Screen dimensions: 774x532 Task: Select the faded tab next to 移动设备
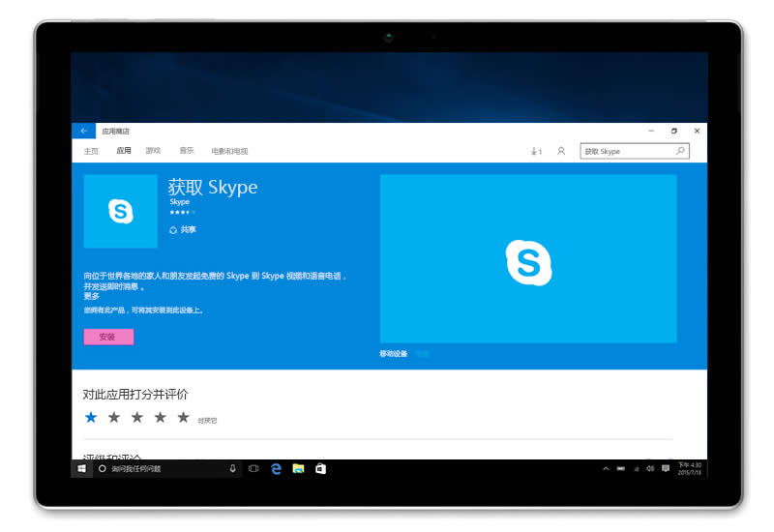coord(423,353)
